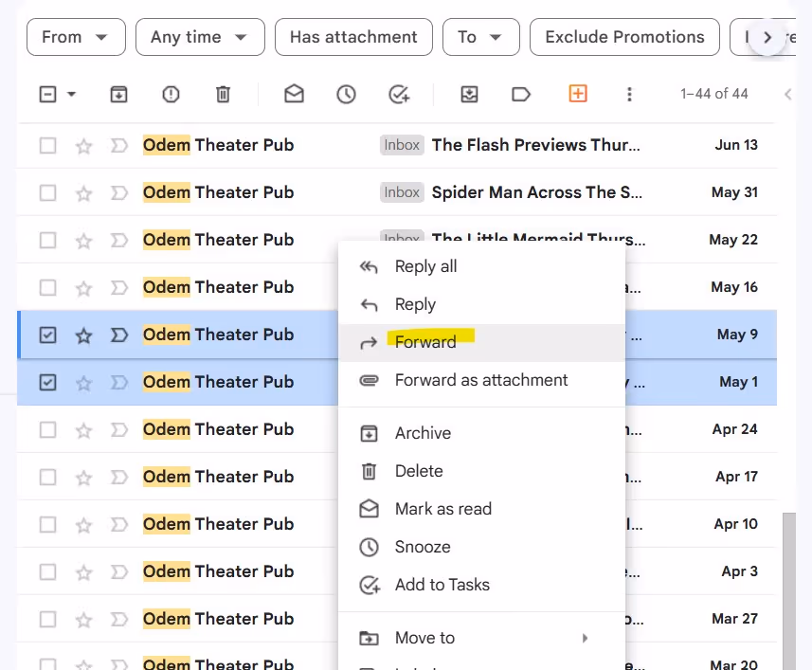Viewport: 812px width, 670px height.
Task: Click the Archive icon in the toolbar
Action: point(118,94)
